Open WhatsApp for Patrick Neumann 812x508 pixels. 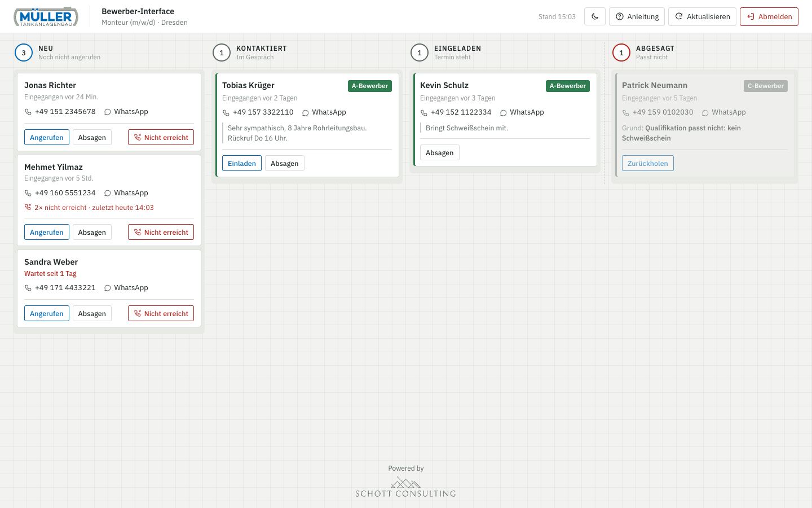(724, 112)
